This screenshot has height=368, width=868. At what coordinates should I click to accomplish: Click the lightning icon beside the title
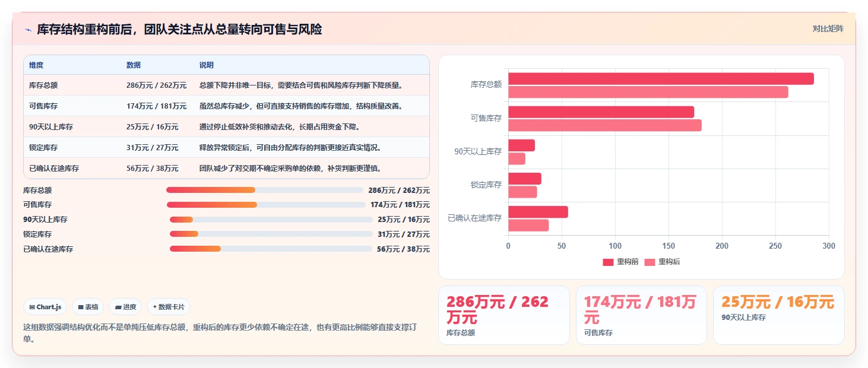[28, 30]
